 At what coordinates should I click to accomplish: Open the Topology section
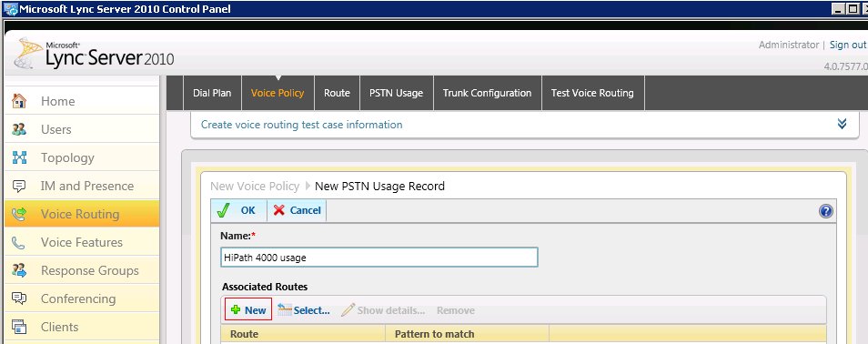coord(67,157)
